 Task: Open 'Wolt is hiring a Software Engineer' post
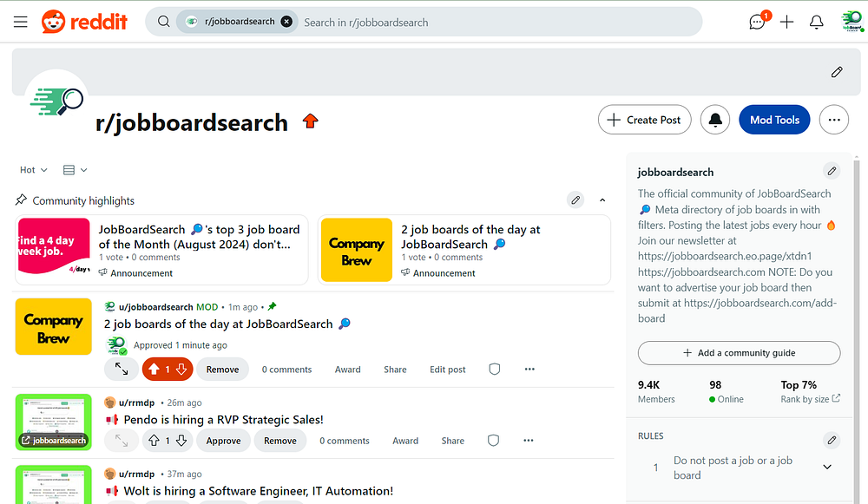[259, 491]
